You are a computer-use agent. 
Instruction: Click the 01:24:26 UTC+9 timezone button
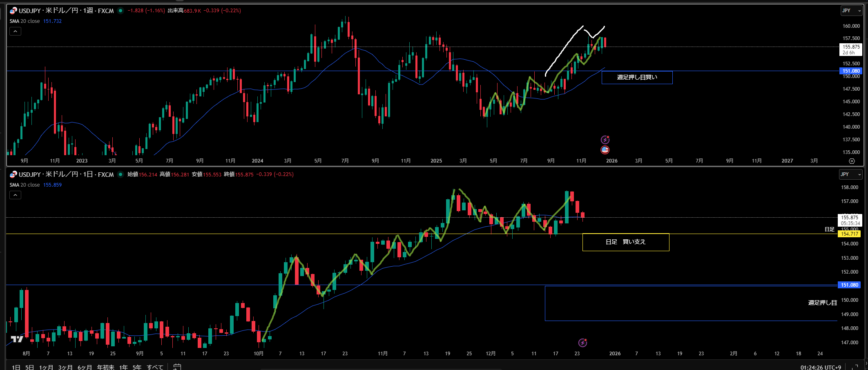(x=821, y=367)
